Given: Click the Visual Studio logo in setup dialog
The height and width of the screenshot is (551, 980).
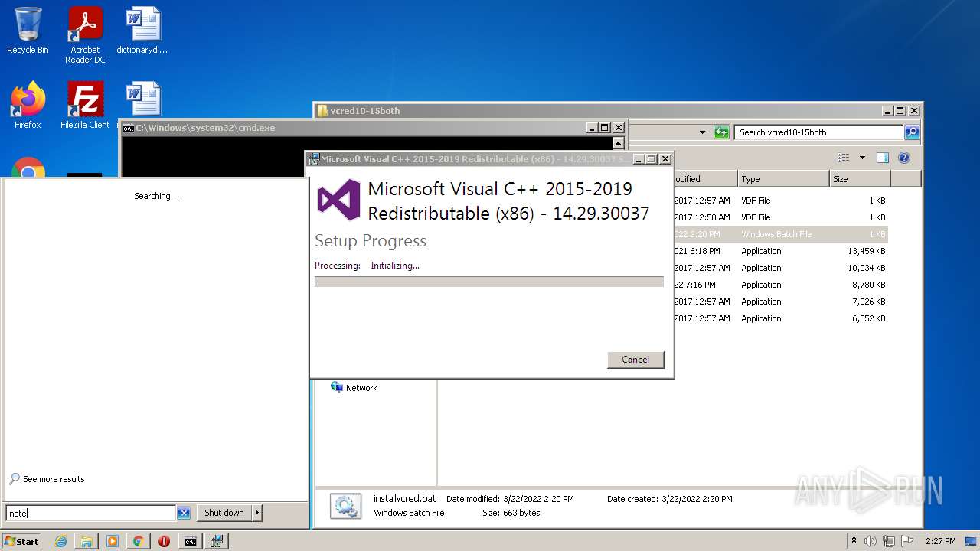Looking at the screenshot, I should click(338, 200).
